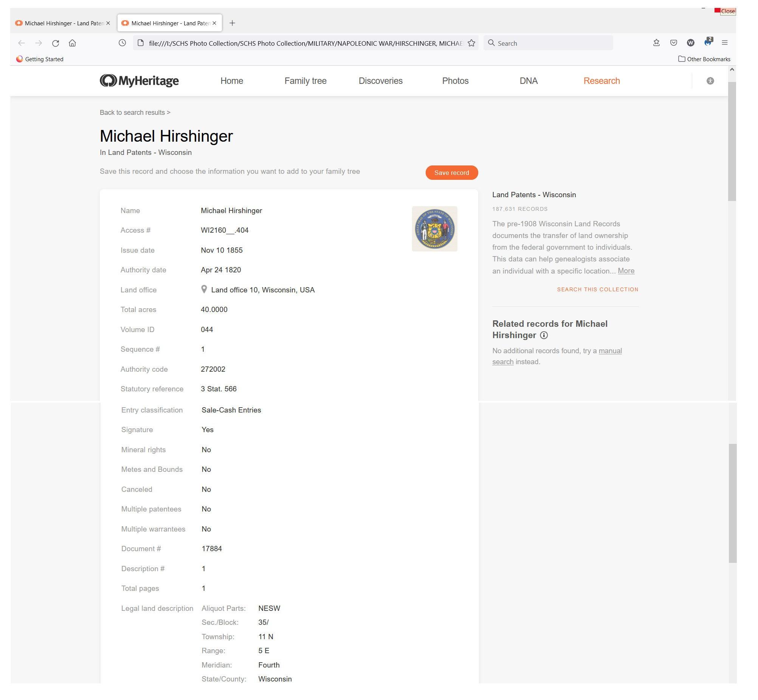Open the Family tree menu
Screen dimensions: 758x700
pos(305,81)
